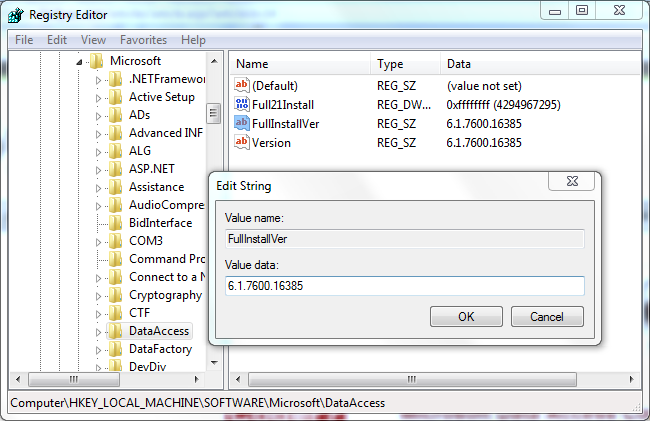Click the values pane horizontal scrollbar thumb

point(412,379)
